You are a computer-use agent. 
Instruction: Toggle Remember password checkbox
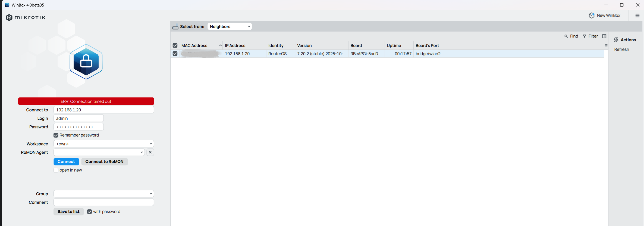56,135
